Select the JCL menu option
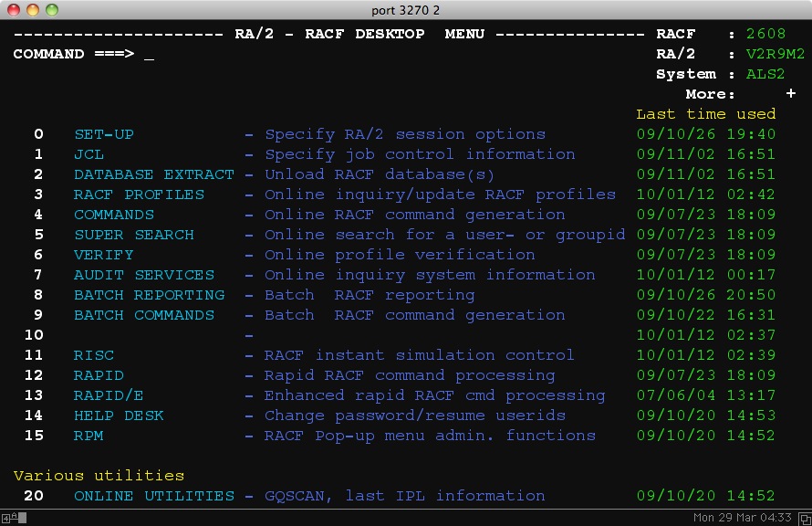This screenshot has width=812, height=526. pyautogui.click(x=89, y=154)
